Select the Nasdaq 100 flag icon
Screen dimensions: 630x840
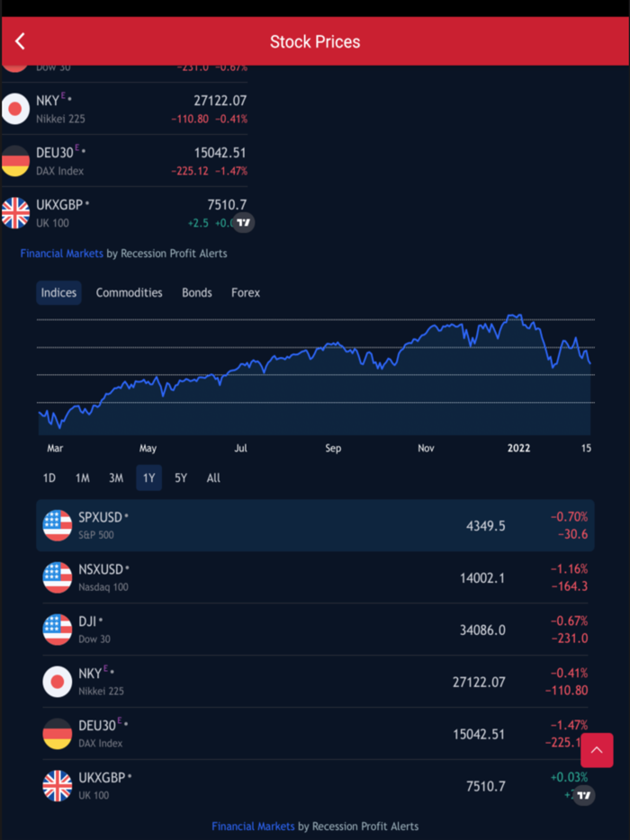pos(57,577)
